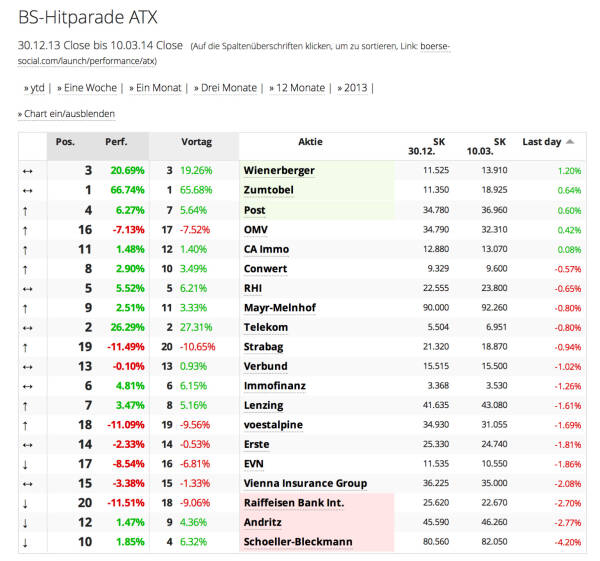600x561 pixels.
Task: Click Telekom's 26.29% performance value
Action: [127, 328]
